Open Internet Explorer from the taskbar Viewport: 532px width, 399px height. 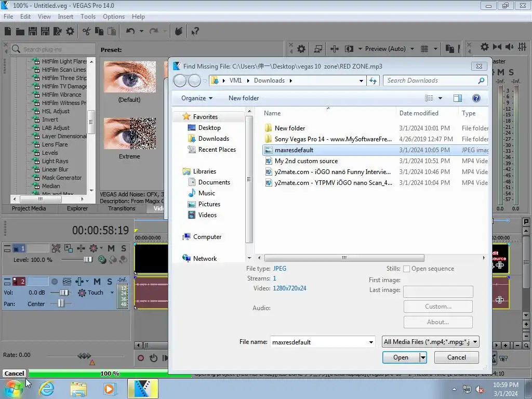point(46,389)
